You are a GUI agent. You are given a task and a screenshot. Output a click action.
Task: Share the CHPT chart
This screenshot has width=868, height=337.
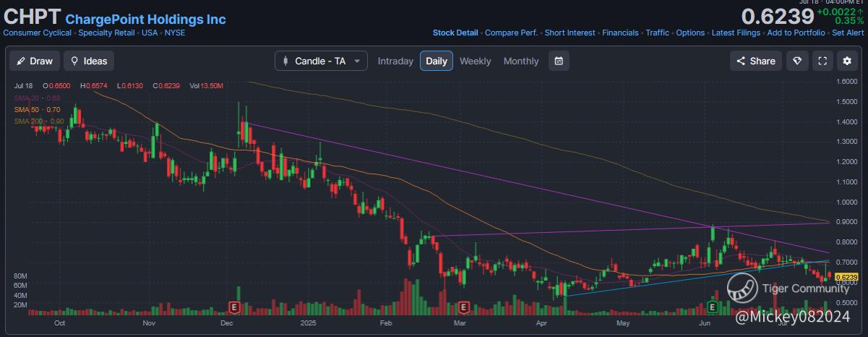(x=756, y=61)
